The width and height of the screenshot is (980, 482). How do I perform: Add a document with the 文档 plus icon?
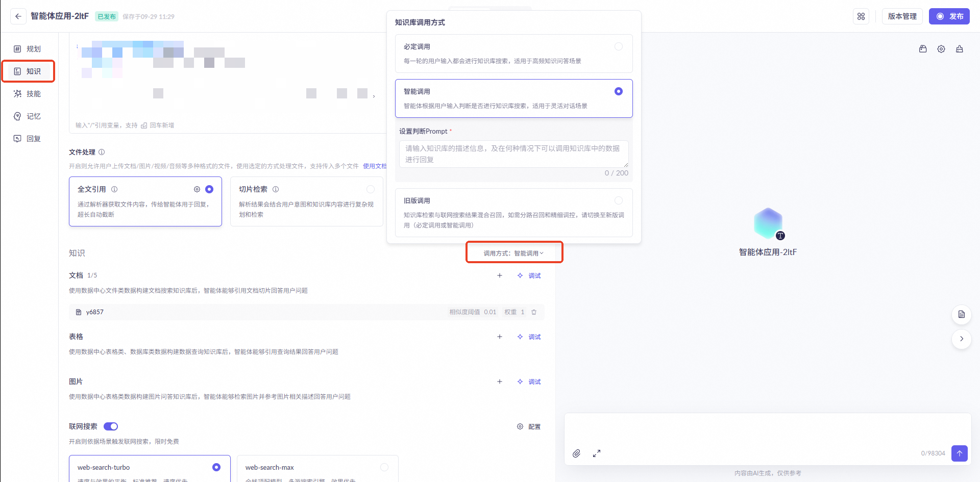[x=500, y=275]
